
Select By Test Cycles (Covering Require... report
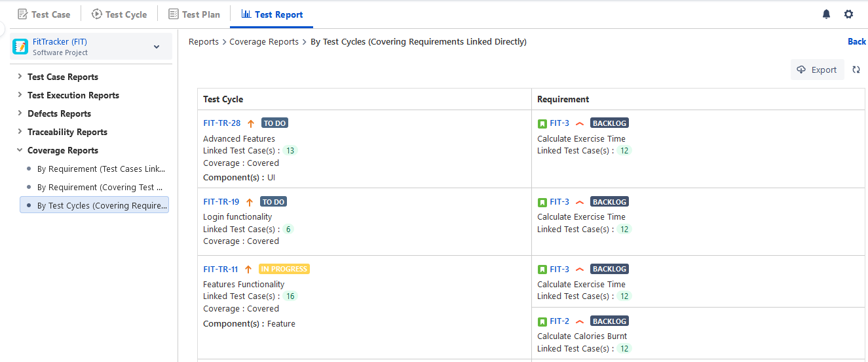[94, 205]
